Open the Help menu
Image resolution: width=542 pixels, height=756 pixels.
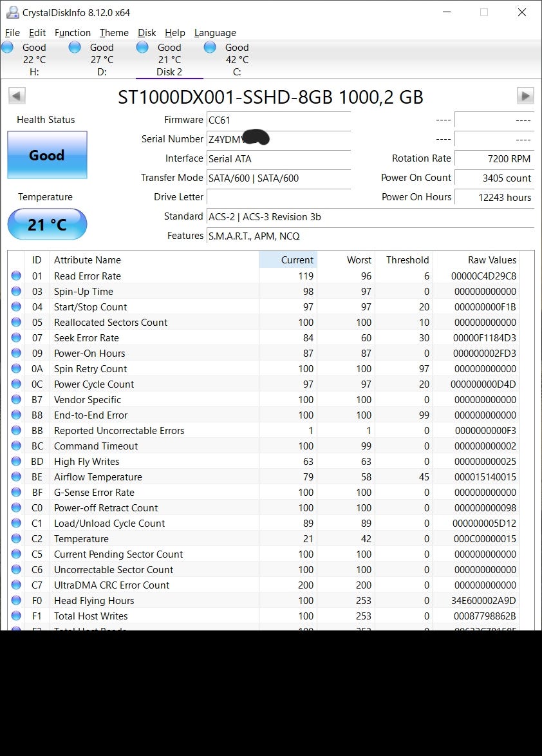pyautogui.click(x=175, y=32)
